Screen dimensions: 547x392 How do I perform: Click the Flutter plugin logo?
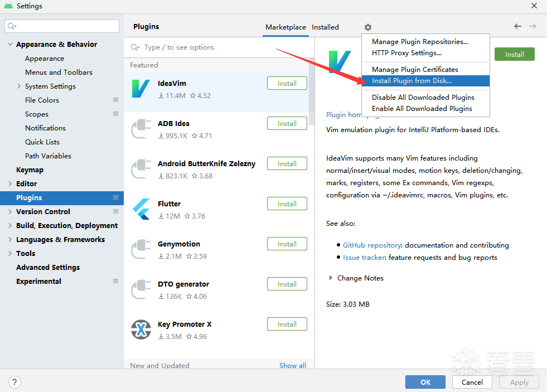point(141,209)
